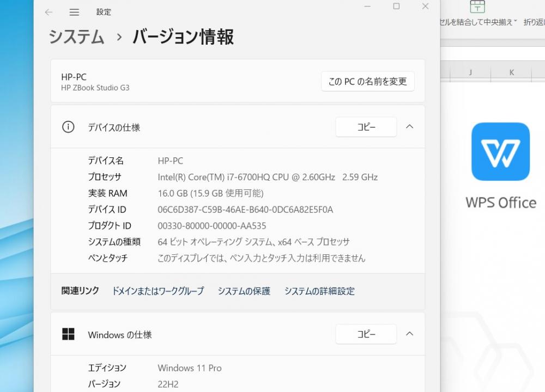Open the Settings hamburger navigation menu
The height and width of the screenshot is (392, 545).
(x=74, y=12)
